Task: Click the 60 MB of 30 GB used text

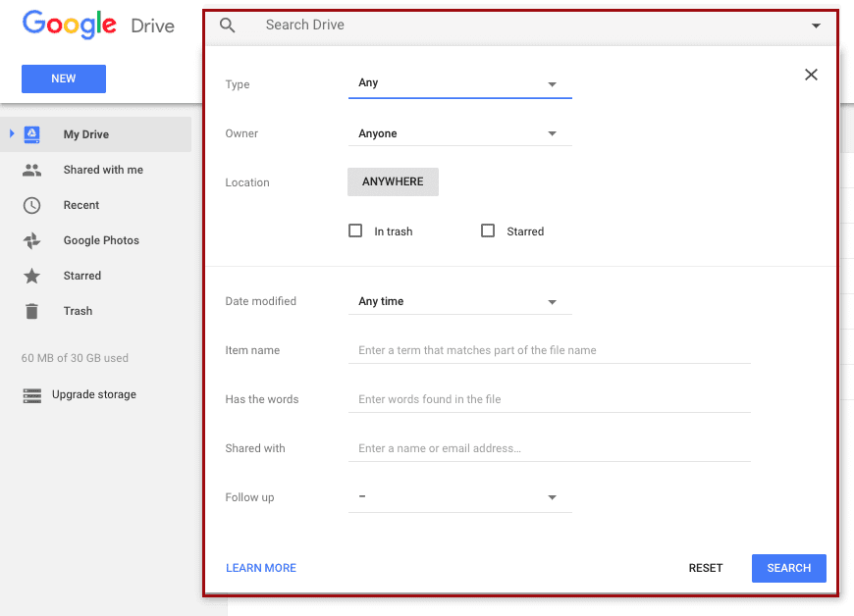Action: point(75,358)
